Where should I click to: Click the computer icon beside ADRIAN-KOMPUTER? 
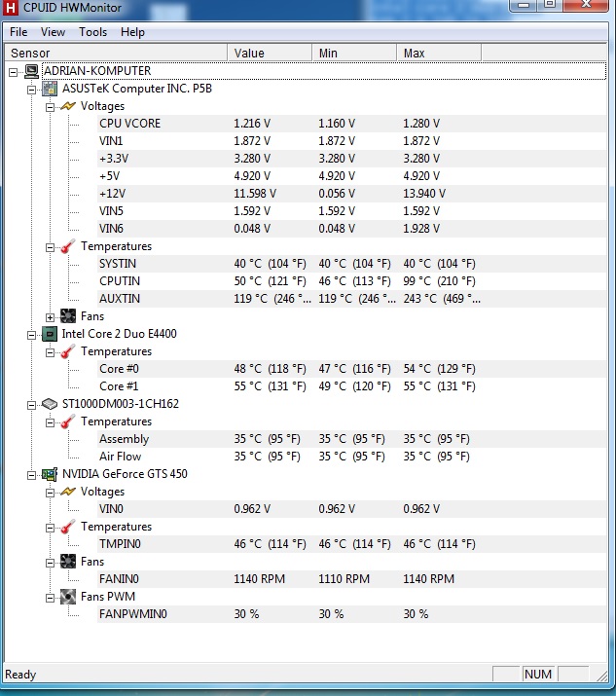(x=31, y=71)
